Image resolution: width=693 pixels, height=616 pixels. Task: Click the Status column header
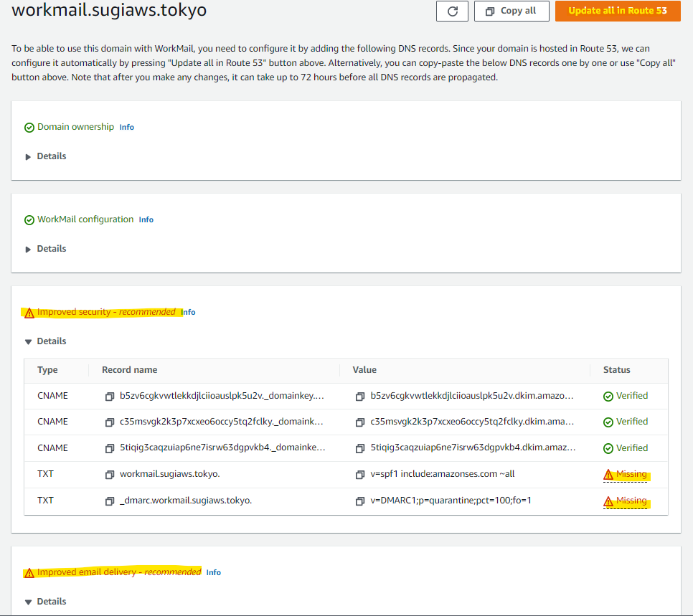pyautogui.click(x=616, y=370)
